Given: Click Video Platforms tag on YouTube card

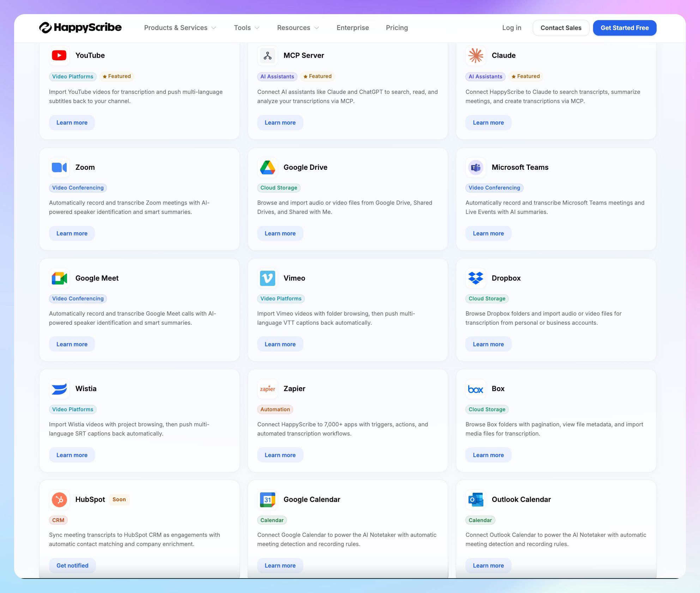Looking at the screenshot, I should [x=73, y=77].
